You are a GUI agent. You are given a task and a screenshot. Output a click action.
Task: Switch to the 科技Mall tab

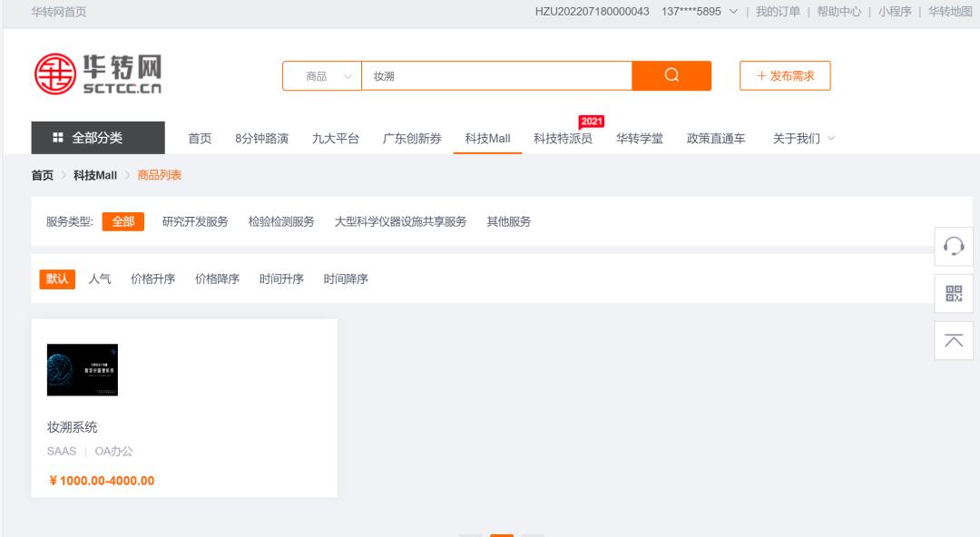(x=488, y=139)
